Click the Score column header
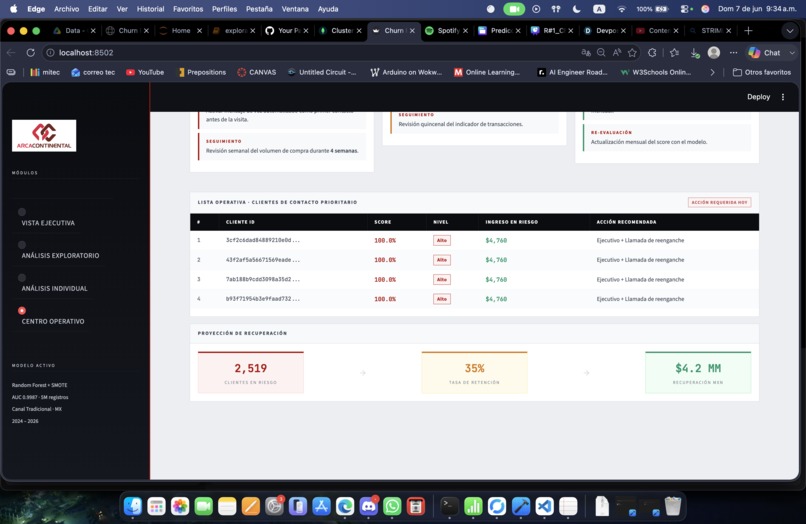Image resolution: width=806 pixels, height=524 pixels. click(382, 222)
